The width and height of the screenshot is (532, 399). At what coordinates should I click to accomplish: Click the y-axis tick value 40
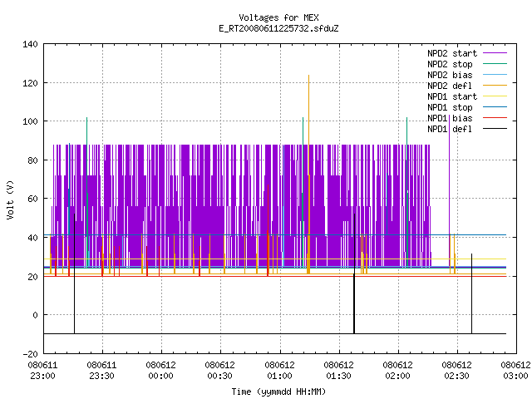coord(33,238)
